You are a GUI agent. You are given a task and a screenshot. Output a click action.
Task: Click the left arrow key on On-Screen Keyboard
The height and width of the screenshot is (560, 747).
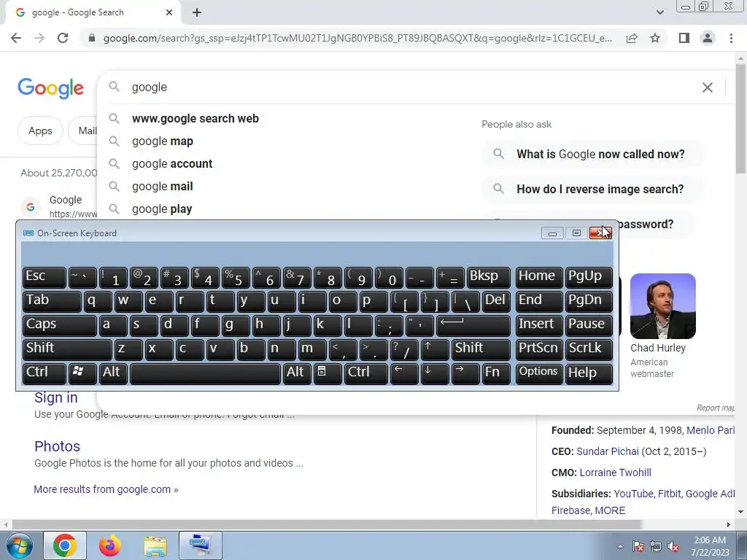tap(404, 373)
